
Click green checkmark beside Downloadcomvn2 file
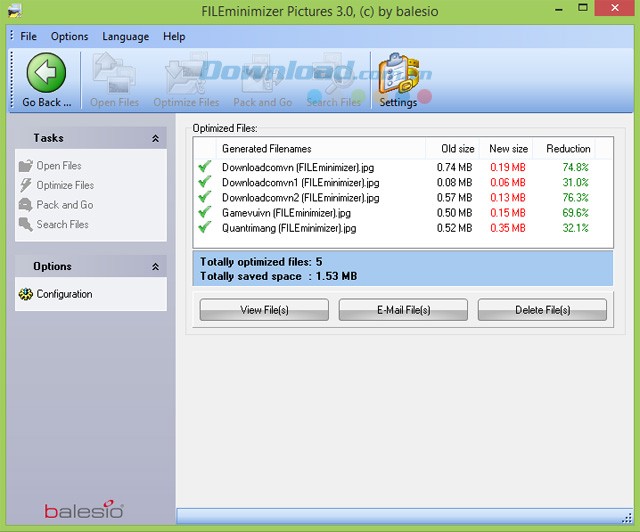coord(204,197)
